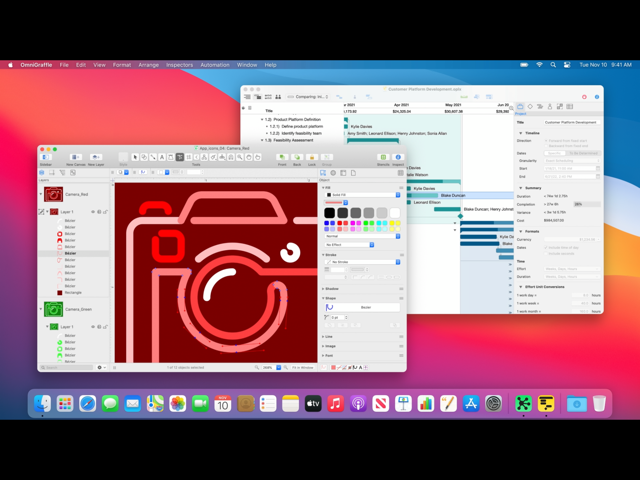Open the Object inspector tab icon
This screenshot has width=640, height=480.
tap(323, 173)
